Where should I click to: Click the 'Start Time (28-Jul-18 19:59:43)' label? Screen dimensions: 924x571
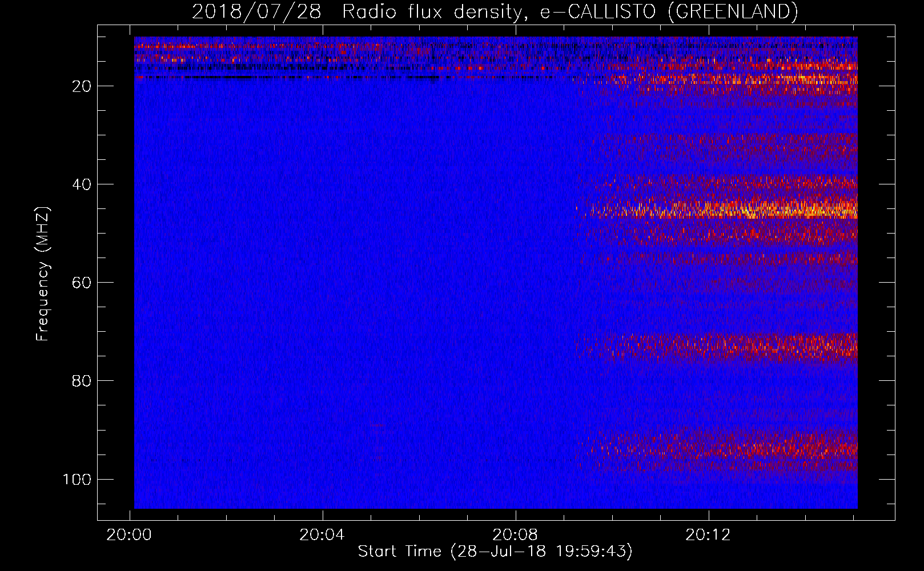pos(495,552)
